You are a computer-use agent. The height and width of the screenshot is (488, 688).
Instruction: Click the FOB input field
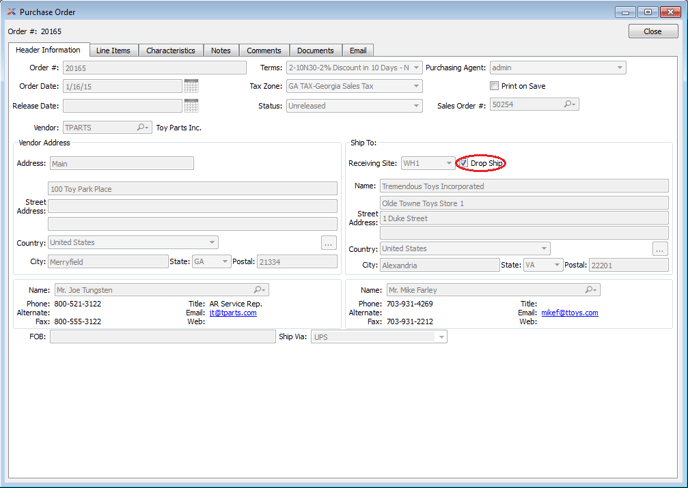tap(162, 338)
